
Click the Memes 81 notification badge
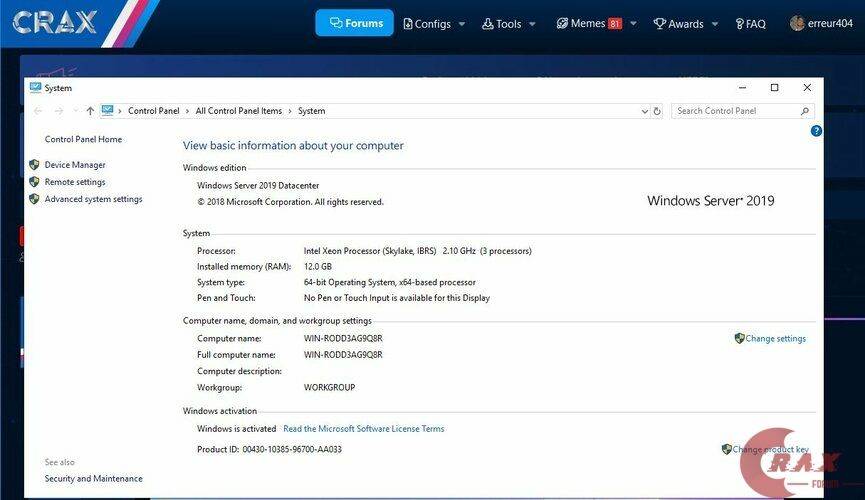coord(615,23)
